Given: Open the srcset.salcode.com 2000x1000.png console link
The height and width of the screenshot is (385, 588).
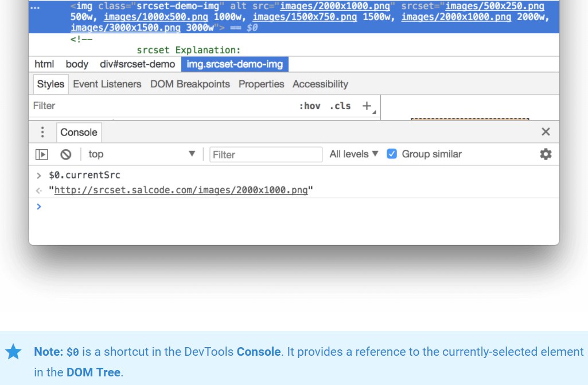Looking at the screenshot, I should pos(181,190).
